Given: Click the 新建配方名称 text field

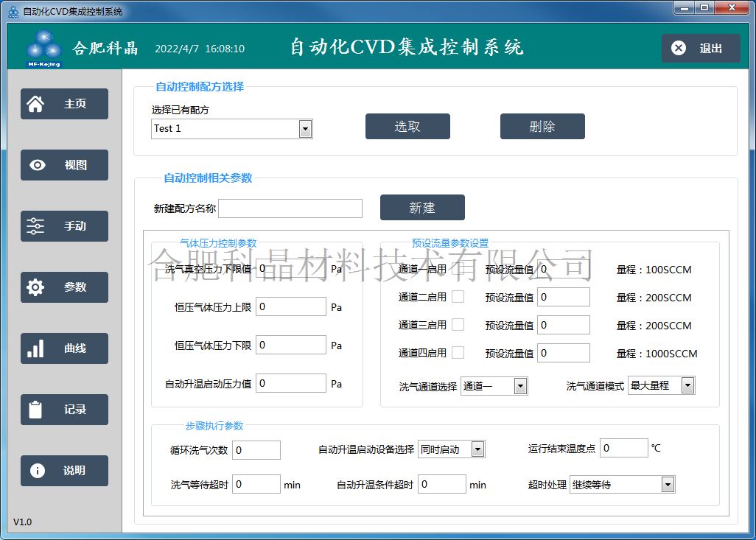Looking at the screenshot, I should point(290,208).
